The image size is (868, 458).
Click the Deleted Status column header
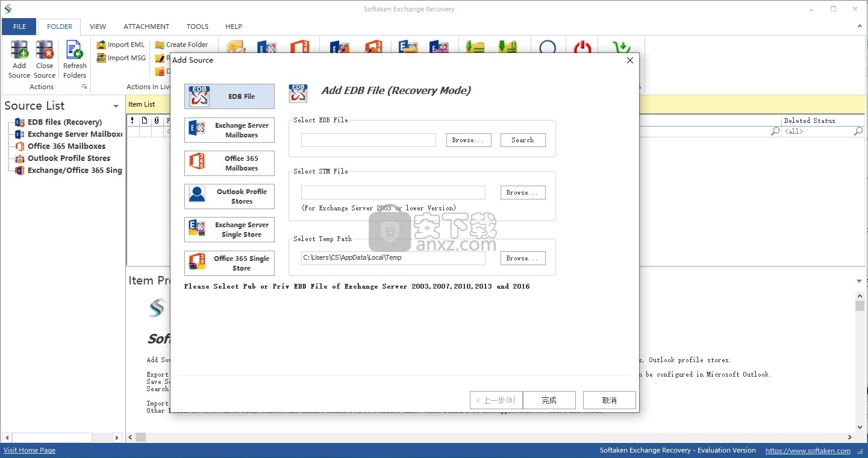(823, 121)
